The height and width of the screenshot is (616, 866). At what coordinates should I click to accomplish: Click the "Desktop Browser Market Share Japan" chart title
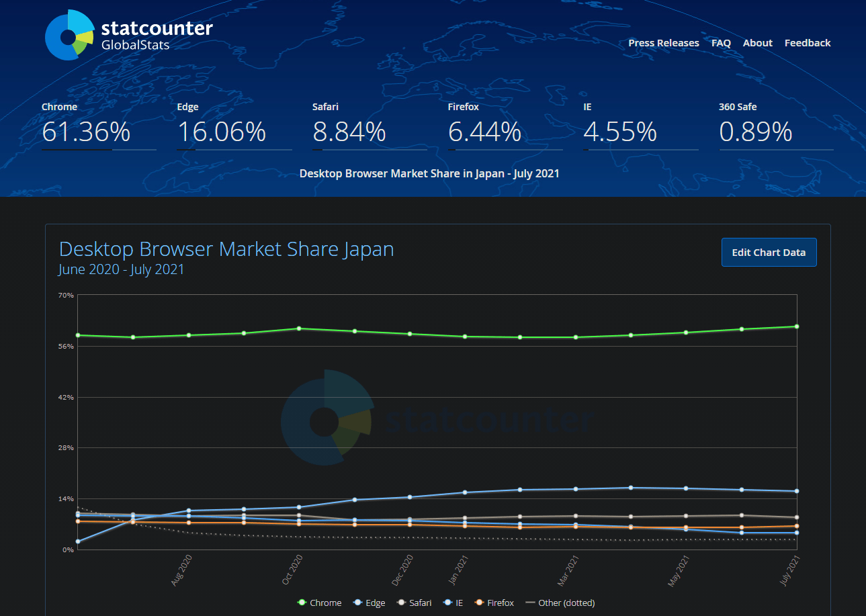226,249
